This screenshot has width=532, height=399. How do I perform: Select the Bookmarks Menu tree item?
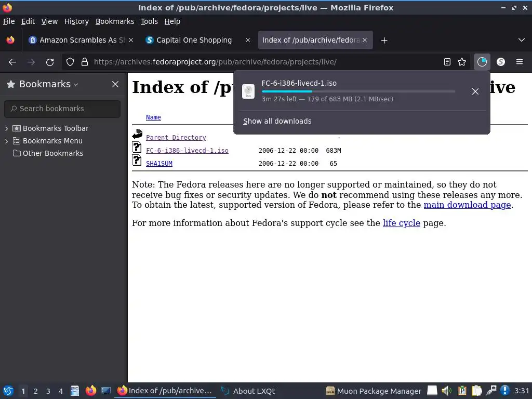[52, 141]
